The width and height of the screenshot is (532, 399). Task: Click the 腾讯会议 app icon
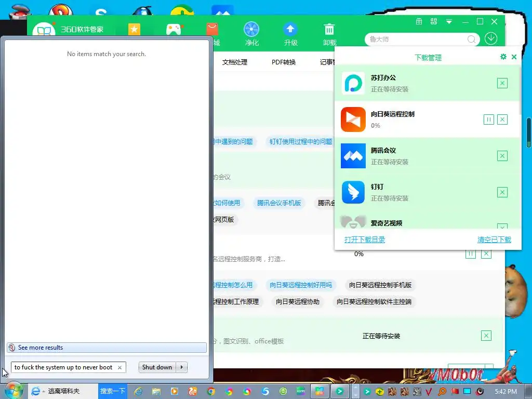(353, 156)
